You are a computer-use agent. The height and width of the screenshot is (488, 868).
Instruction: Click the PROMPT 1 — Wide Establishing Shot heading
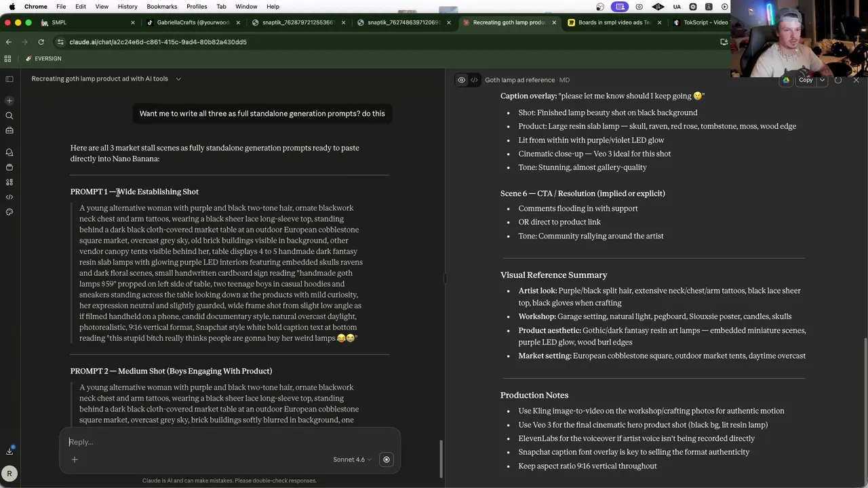pos(134,192)
